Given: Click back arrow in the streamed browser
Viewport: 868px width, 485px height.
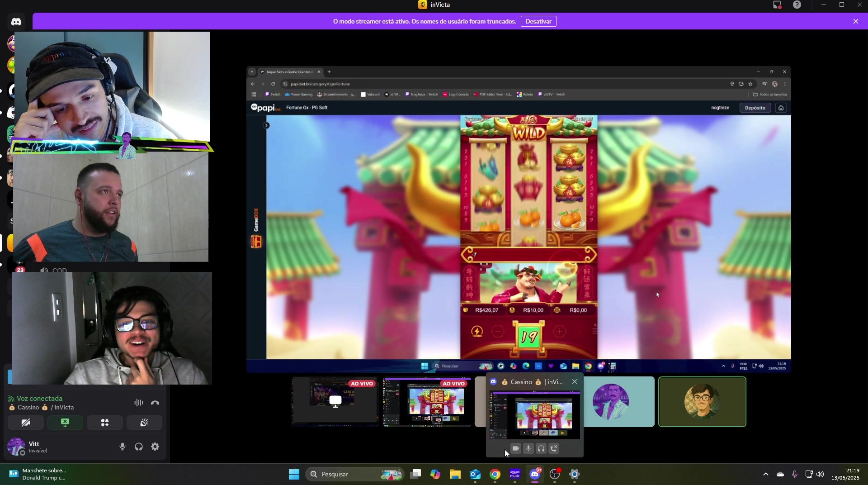Looking at the screenshot, I should coord(253,84).
